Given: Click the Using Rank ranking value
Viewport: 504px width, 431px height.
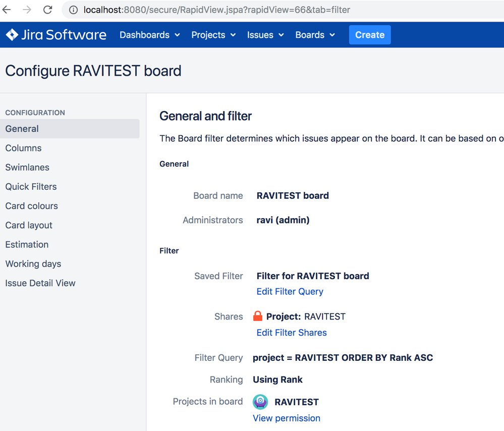Looking at the screenshot, I should [x=277, y=380].
